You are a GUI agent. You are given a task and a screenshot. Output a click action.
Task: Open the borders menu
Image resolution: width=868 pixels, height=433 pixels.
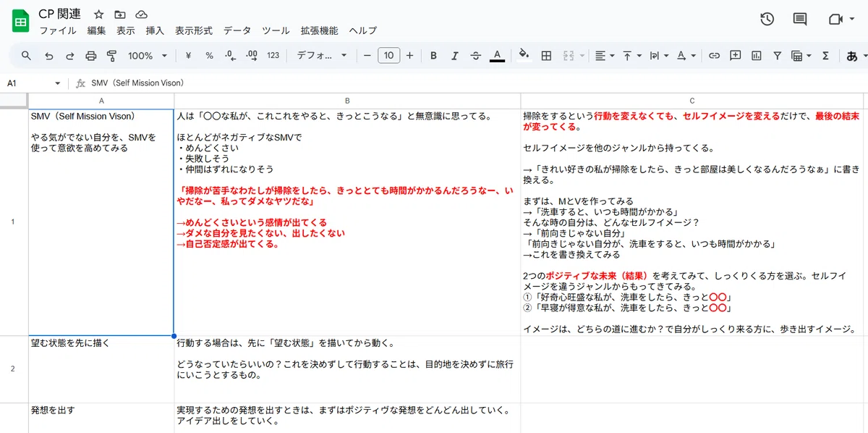click(547, 56)
